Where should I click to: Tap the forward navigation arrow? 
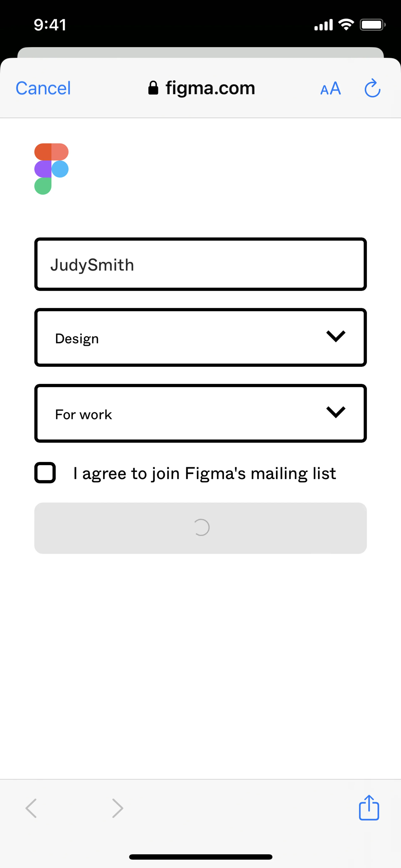(117, 808)
